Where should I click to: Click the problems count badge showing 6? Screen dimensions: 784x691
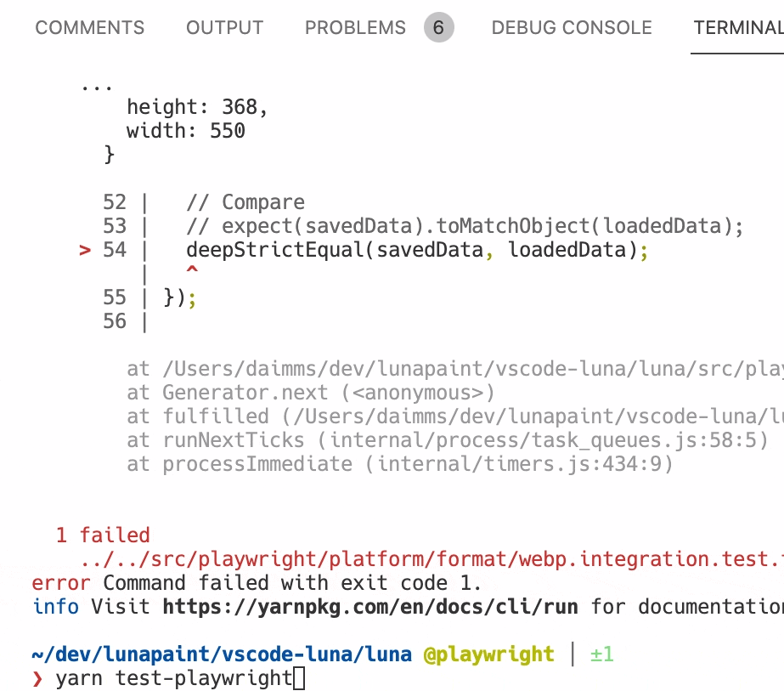click(x=438, y=27)
